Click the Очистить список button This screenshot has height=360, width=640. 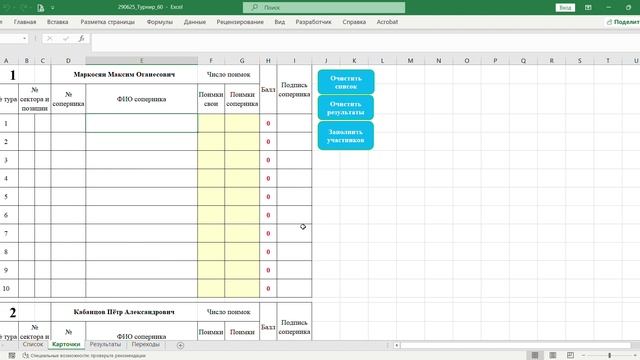tap(346, 82)
